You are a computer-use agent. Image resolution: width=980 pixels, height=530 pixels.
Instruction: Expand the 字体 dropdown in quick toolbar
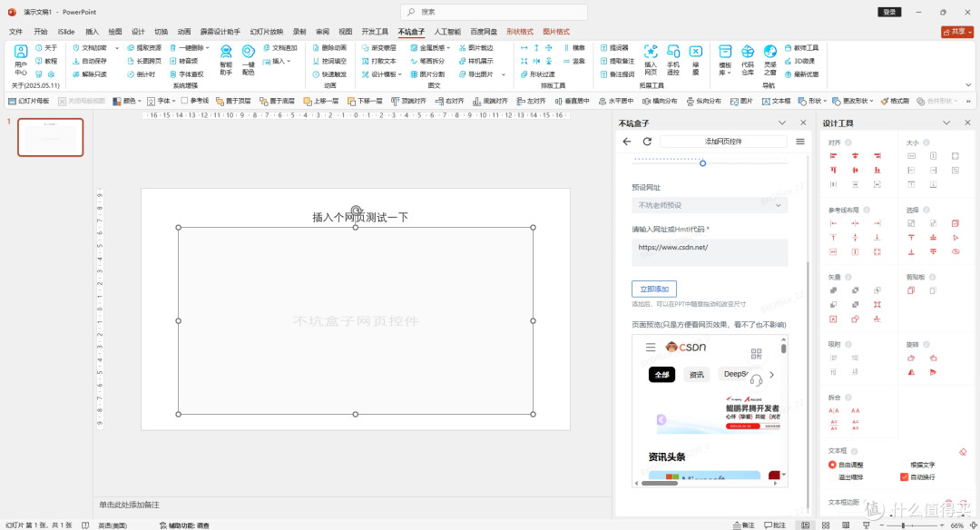click(173, 102)
